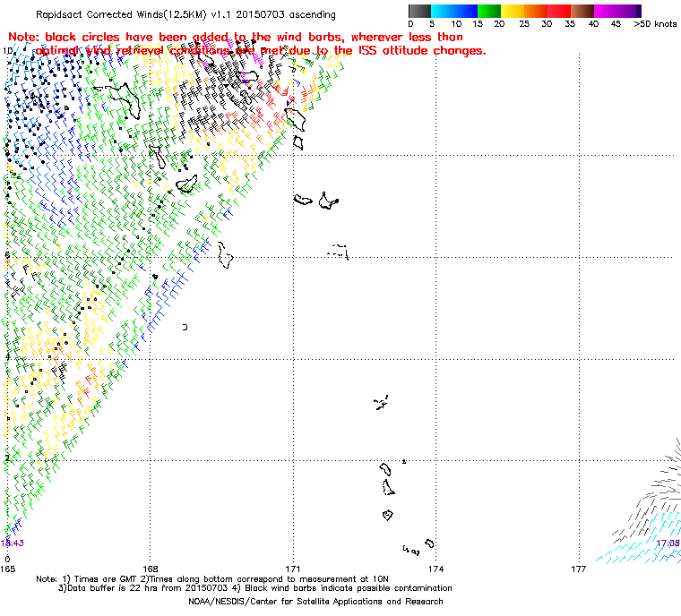Click the 174 longitude axis label
Screen dimensions: 681x616
pos(436,569)
